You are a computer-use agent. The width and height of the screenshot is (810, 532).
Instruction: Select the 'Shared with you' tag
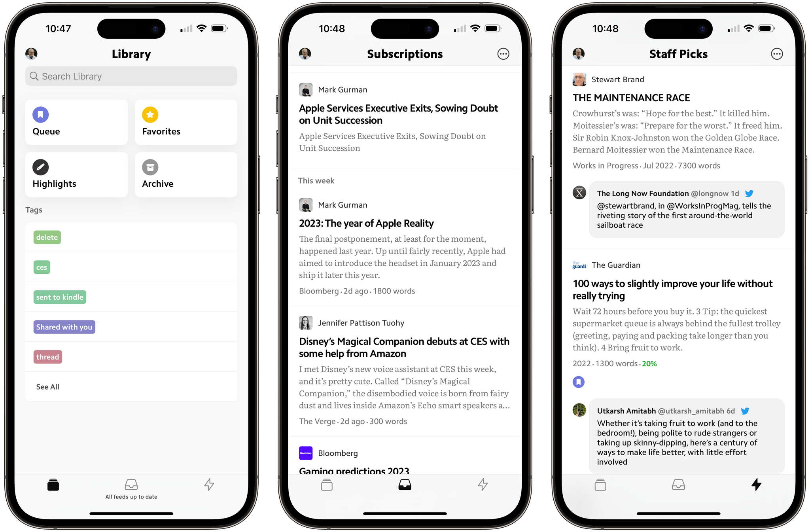click(x=64, y=327)
